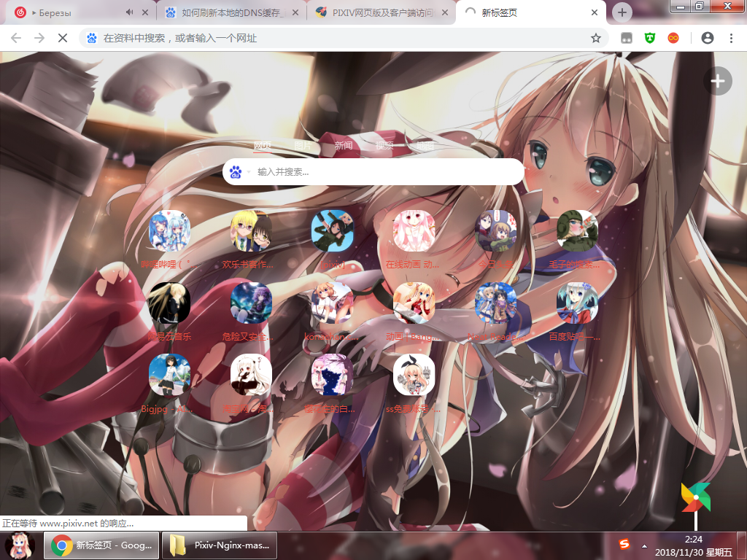747x560 pixels.
Task: Switch to the PIXIV网页版及客户端访问 tab
Action: [x=382, y=12]
